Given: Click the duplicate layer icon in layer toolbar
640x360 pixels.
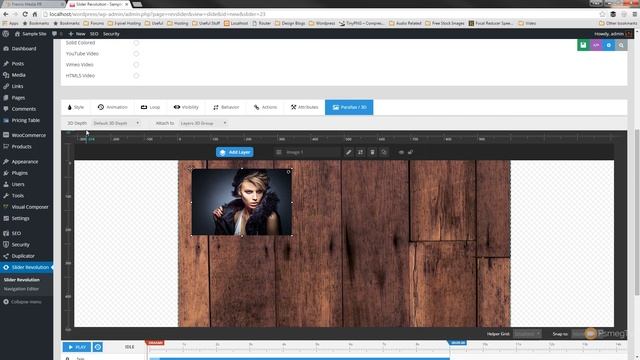Looking at the screenshot, I should 384,152.
